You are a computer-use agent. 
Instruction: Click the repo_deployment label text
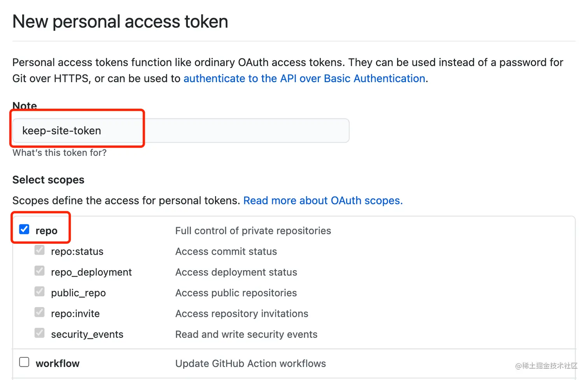pos(91,273)
